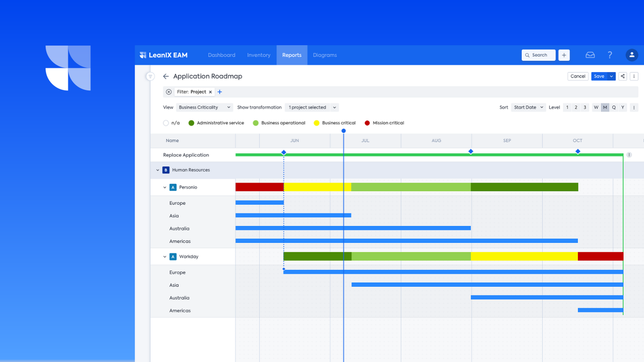Image resolution: width=644 pixels, height=362 pixels.
Task: Add a new filter with plus icon
Action: [220, 92]
